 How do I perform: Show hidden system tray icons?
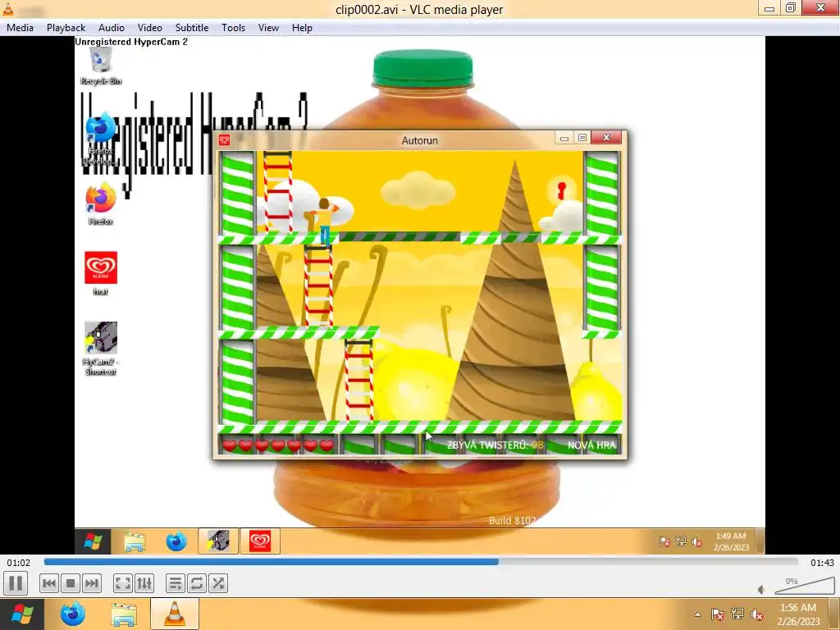coord(697,614)
